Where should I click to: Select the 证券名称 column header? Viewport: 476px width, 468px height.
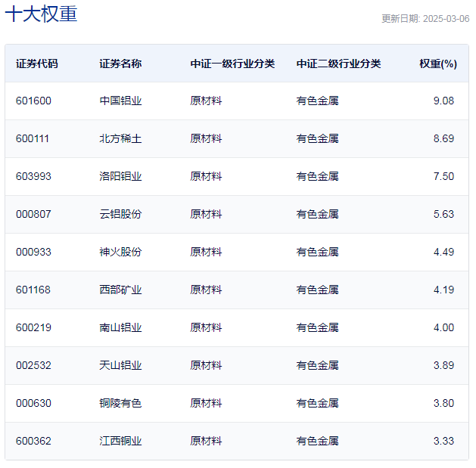tap(120, 64)
